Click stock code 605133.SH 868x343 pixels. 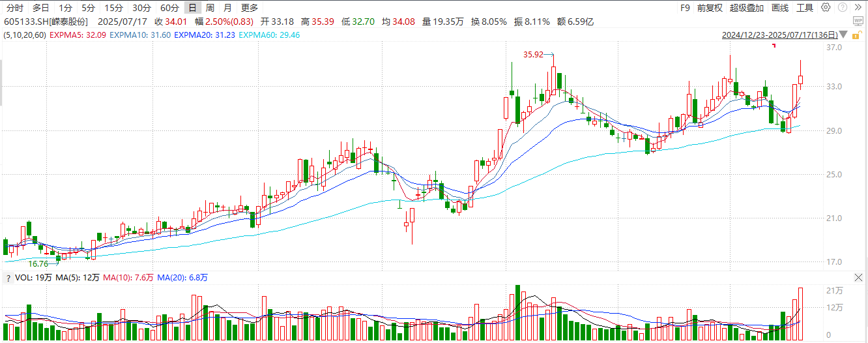[25, 22]
